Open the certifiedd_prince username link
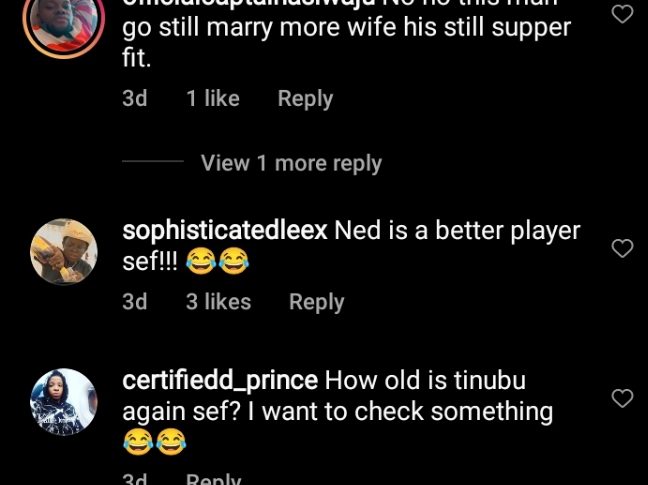This screenshot has width=648, height=485. [220, 380]
